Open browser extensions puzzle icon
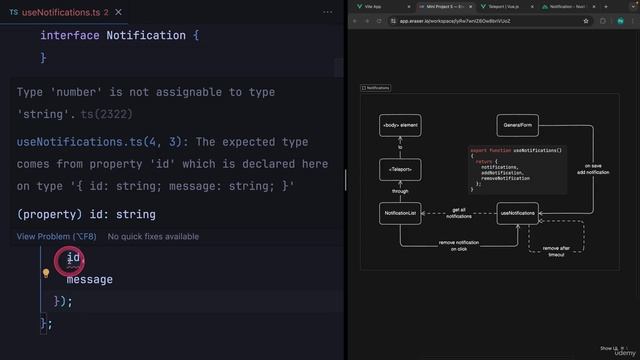Screen dimensions: 640x360 click(x=603, y=21)
